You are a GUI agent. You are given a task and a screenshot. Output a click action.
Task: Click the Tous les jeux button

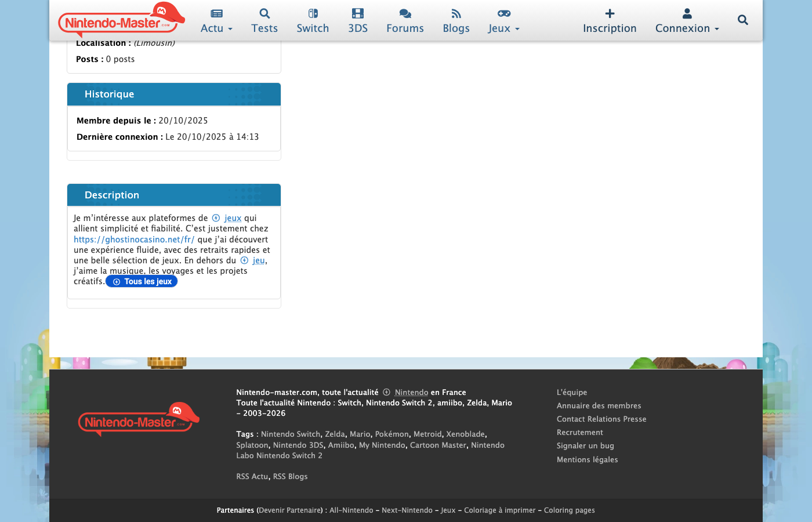pos(142,282)
